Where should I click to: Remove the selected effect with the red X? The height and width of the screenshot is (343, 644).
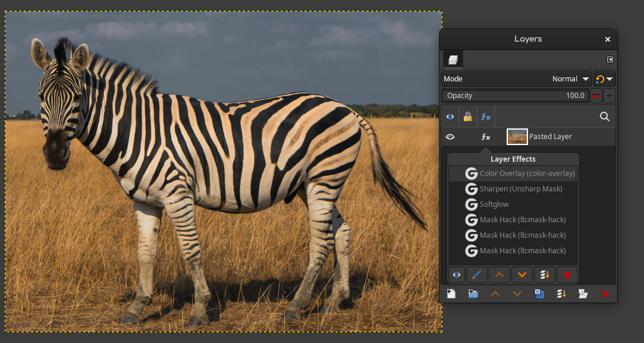pyautogui.click(x=567, y=275)
